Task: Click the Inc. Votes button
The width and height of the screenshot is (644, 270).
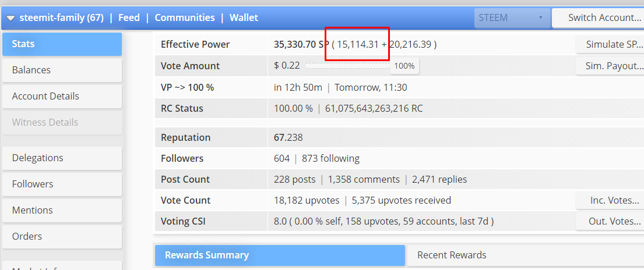Action: pyautogui.click(x=610, y=200)
